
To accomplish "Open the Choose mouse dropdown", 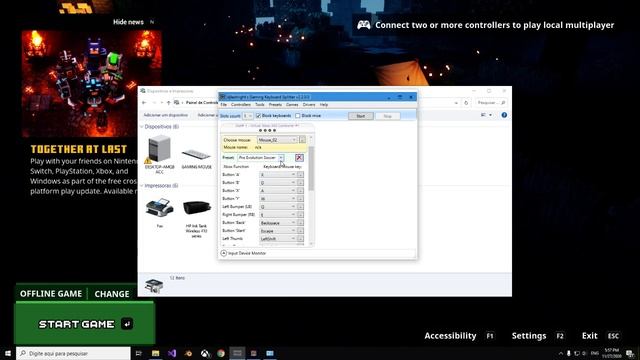I will (x=277, y=140).
